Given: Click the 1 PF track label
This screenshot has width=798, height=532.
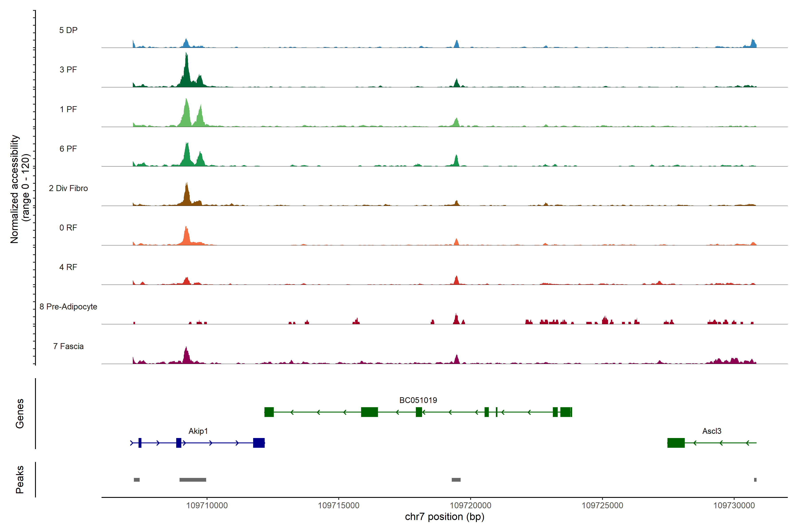Looking at the screenshot, I should (68, 109).
